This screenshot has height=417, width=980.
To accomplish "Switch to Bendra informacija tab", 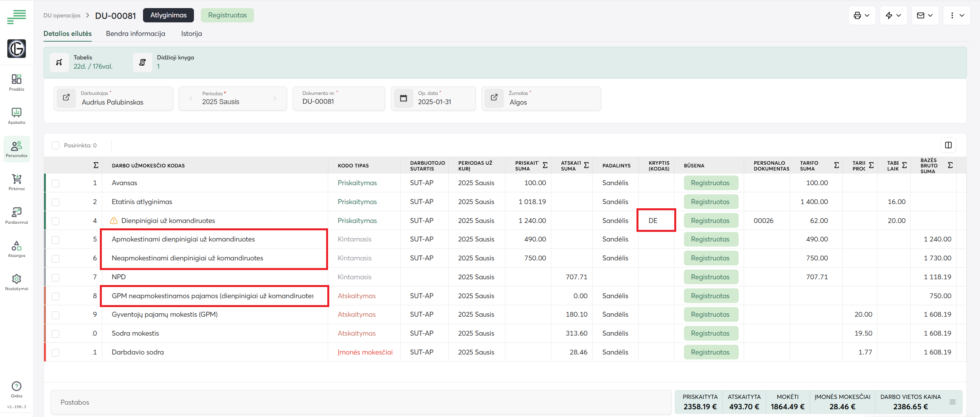I will (135, 34).
